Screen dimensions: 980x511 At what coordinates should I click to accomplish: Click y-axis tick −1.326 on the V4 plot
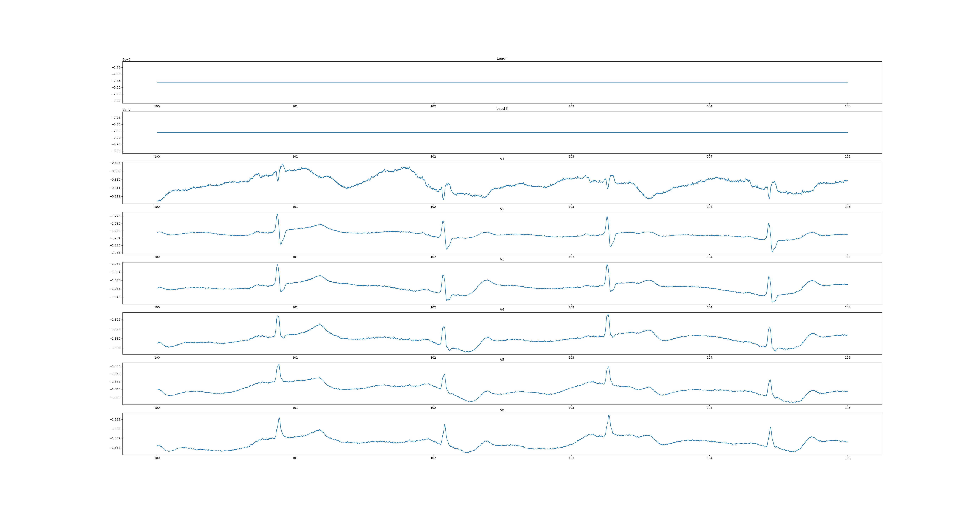tap(115, 320)
